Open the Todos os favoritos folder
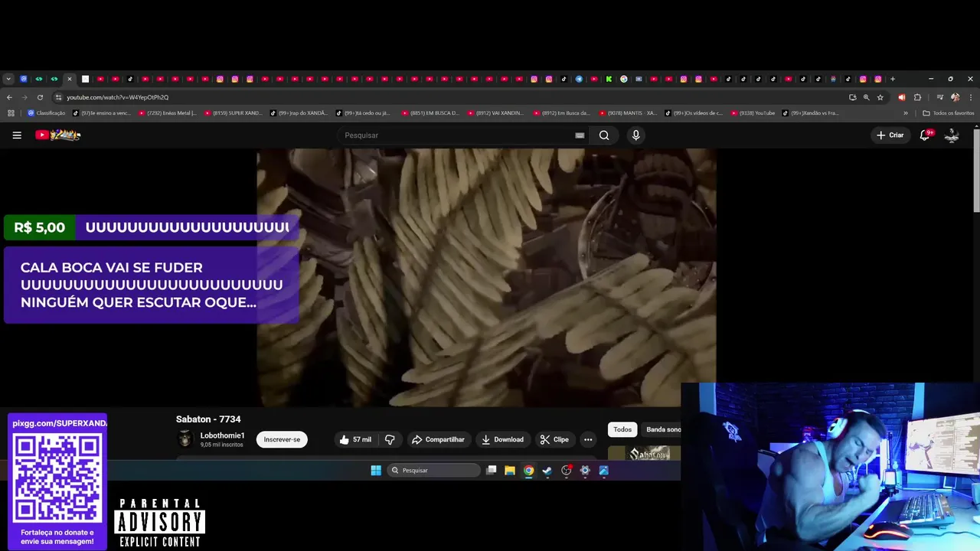 pos(949,113)
